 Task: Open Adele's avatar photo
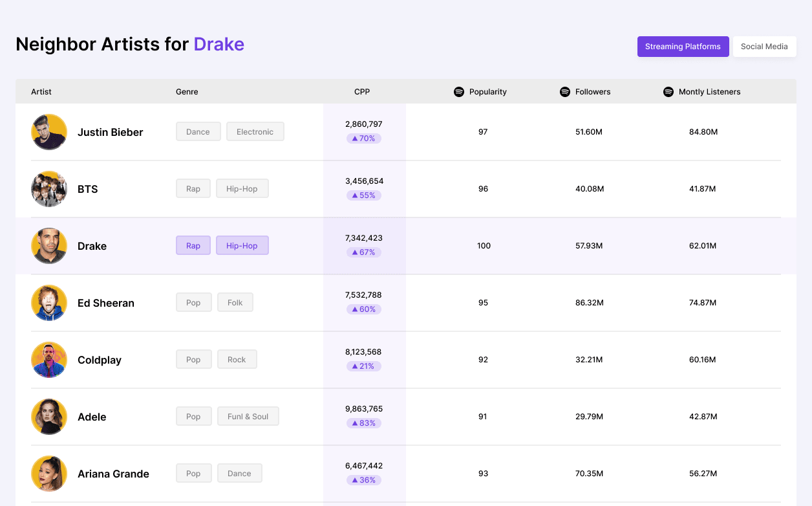pos(49,417)
